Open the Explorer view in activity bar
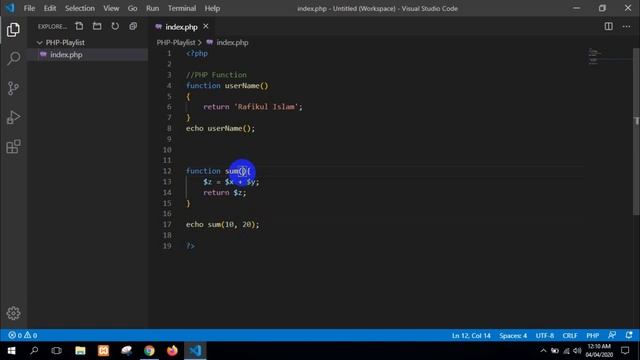Viewport: 640px width, 360px height. pyautogui.click(x=13, y=29)
